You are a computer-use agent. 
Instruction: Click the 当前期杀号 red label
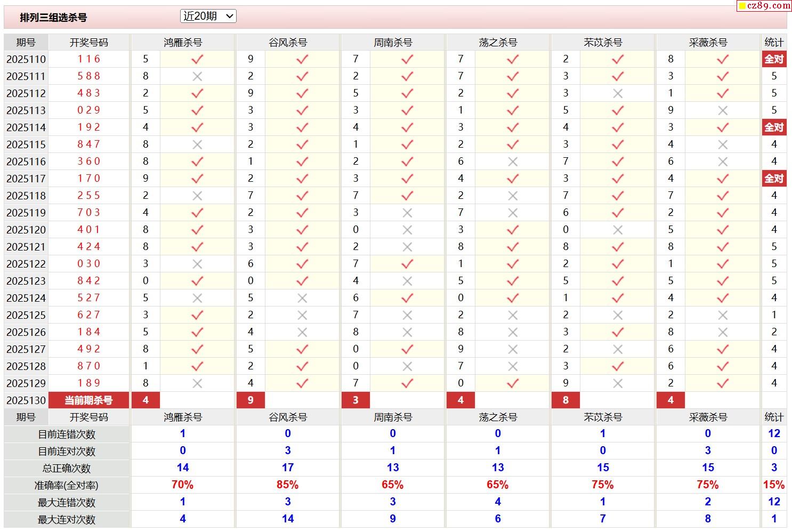point(88,400)
